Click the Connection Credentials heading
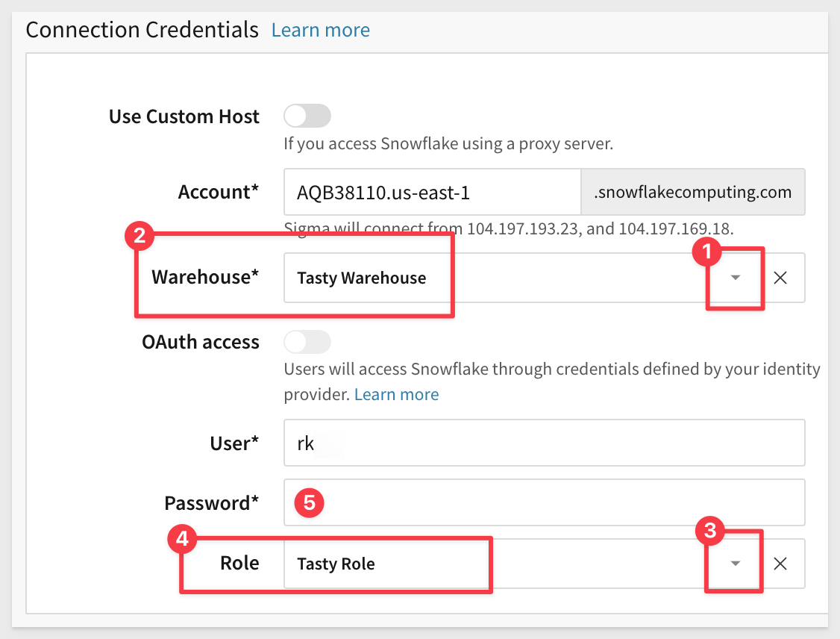The height and width of the screenshot is (639, 840). point(142,31)
